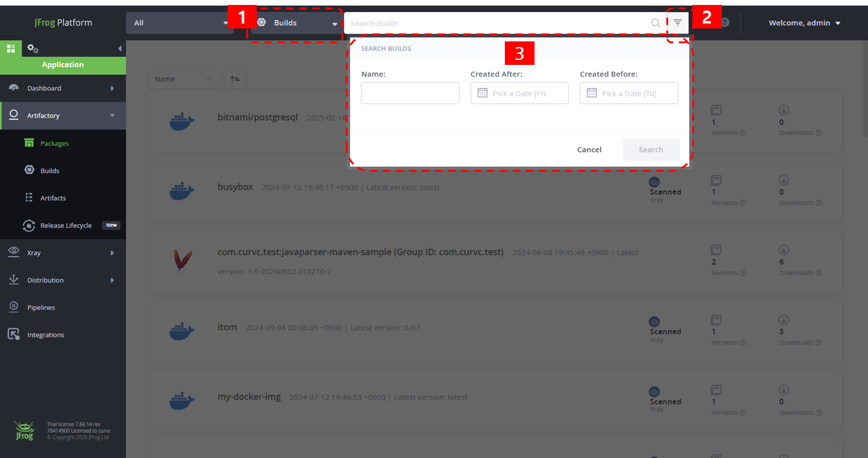Screen dimensions: 868x458
Task: Collapse the left sidebar arrow
Action: [x=119, y=48]
